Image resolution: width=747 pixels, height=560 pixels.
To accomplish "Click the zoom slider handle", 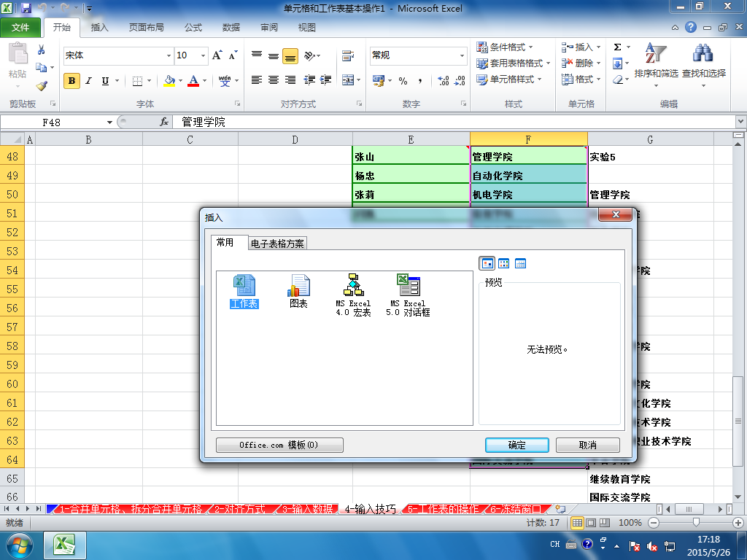I will [x=696, y=523].
